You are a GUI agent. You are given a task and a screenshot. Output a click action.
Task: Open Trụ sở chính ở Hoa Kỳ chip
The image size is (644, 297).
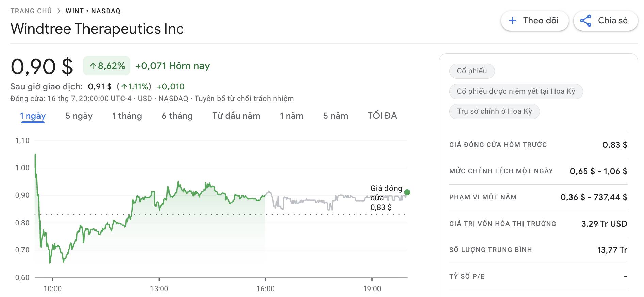[x=494, y=111]
